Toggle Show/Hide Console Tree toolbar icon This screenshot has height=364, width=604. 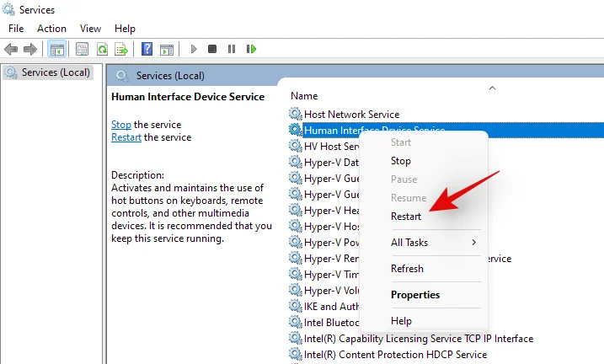57,49
